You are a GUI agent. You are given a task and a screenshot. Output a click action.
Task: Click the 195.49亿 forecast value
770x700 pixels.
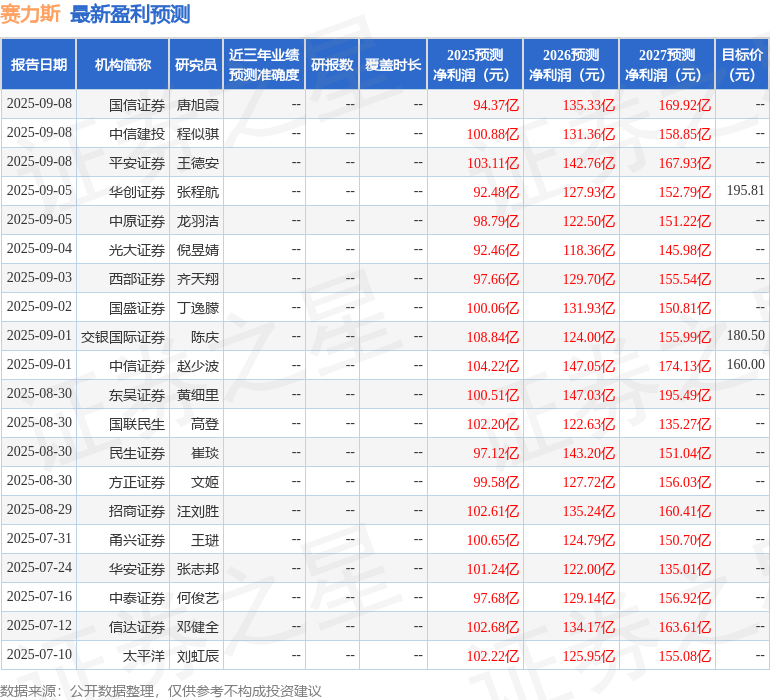(x=685, y=395)
